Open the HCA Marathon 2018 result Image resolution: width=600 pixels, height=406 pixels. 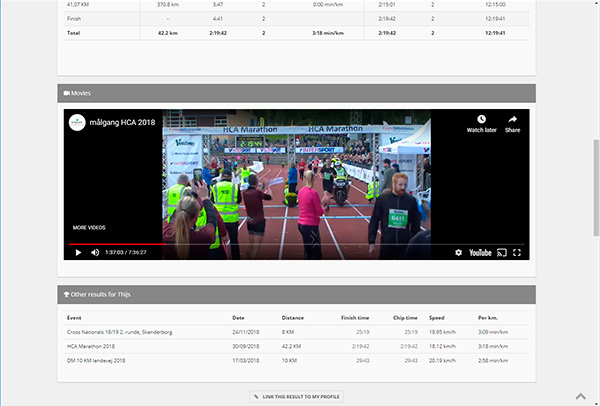[91, 346]
